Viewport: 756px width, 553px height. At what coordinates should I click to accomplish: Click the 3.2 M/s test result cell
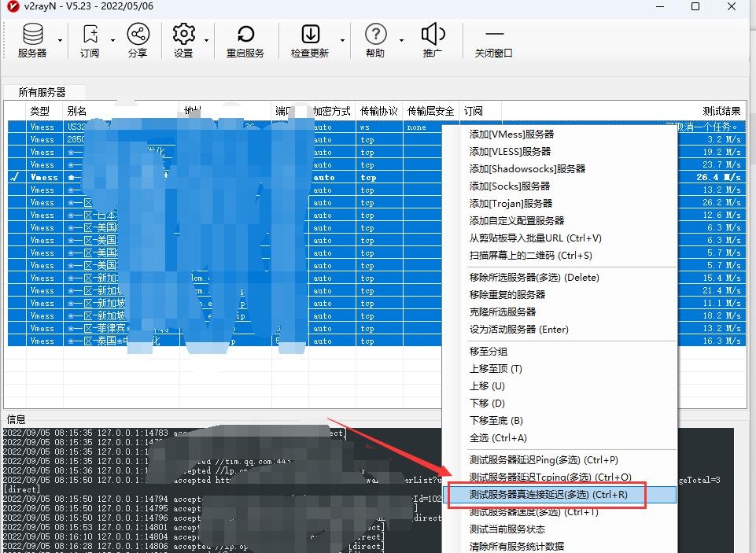[x=724, y=139]
